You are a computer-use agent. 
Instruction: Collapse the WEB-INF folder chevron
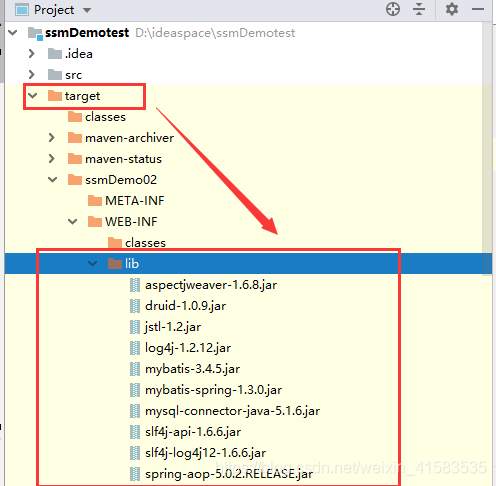[72, 222]
